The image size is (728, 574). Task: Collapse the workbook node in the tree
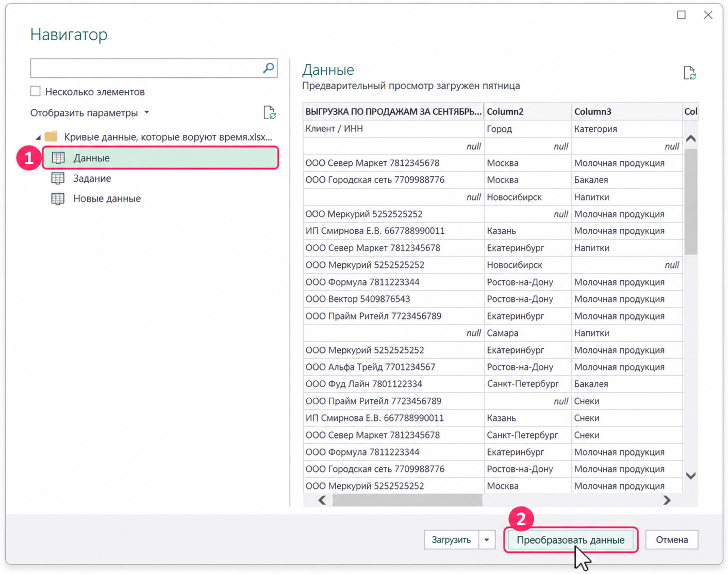coord(38,137)
